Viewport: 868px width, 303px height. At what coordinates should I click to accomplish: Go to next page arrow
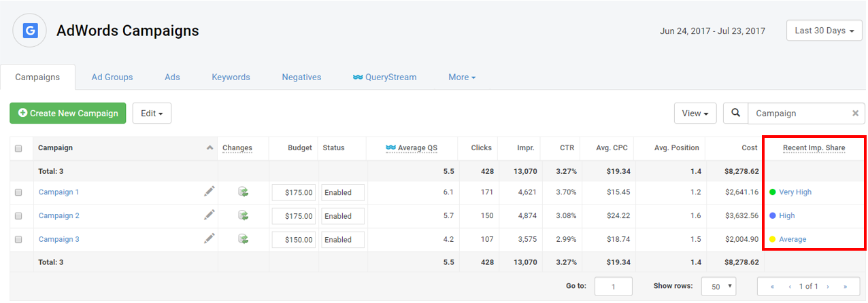(828, 287)
